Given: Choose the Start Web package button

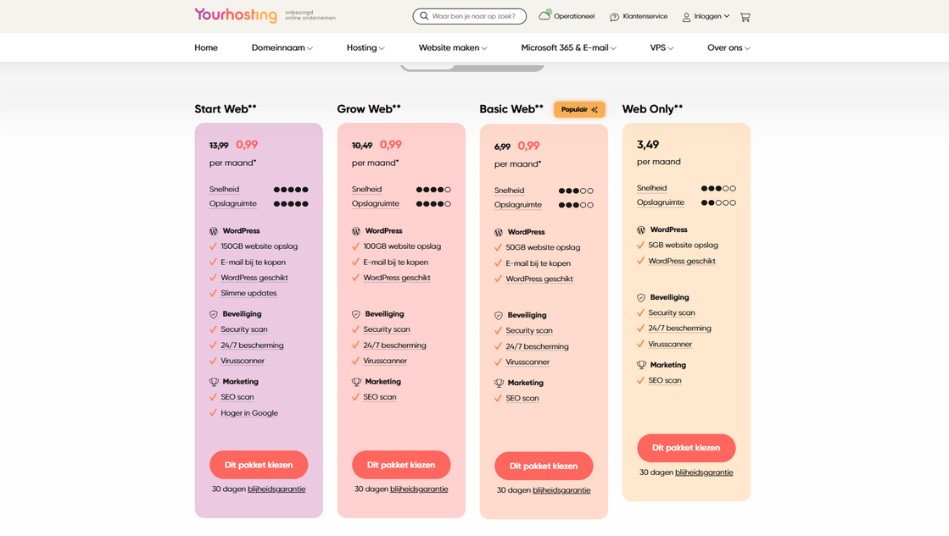Looking at the screenshot, I should click(x=258, y=465).
